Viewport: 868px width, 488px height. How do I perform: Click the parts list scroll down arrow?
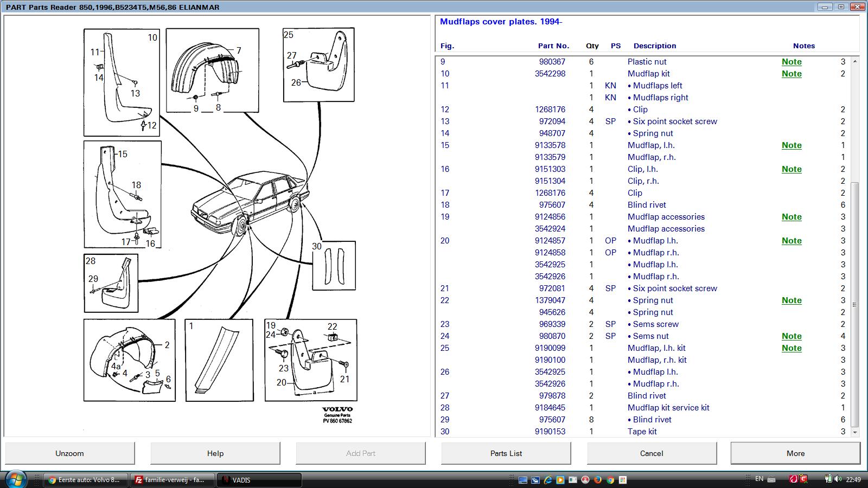[x=855, y=432]
